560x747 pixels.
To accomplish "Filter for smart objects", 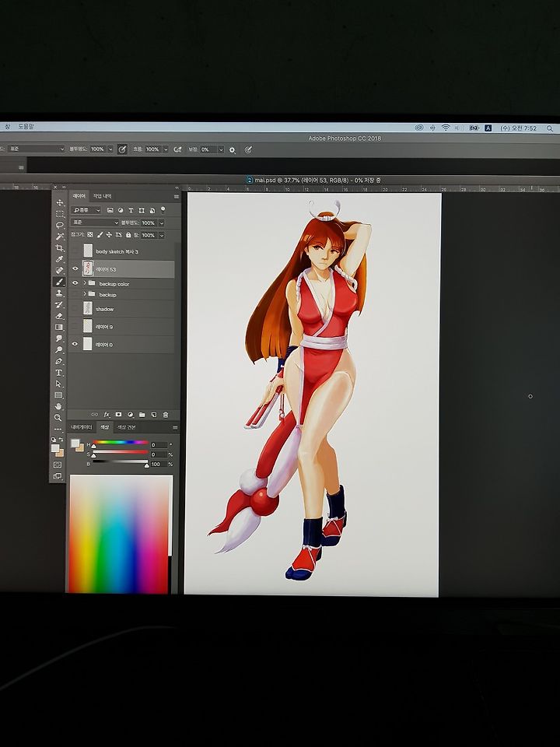I will (x=152, y=211).
